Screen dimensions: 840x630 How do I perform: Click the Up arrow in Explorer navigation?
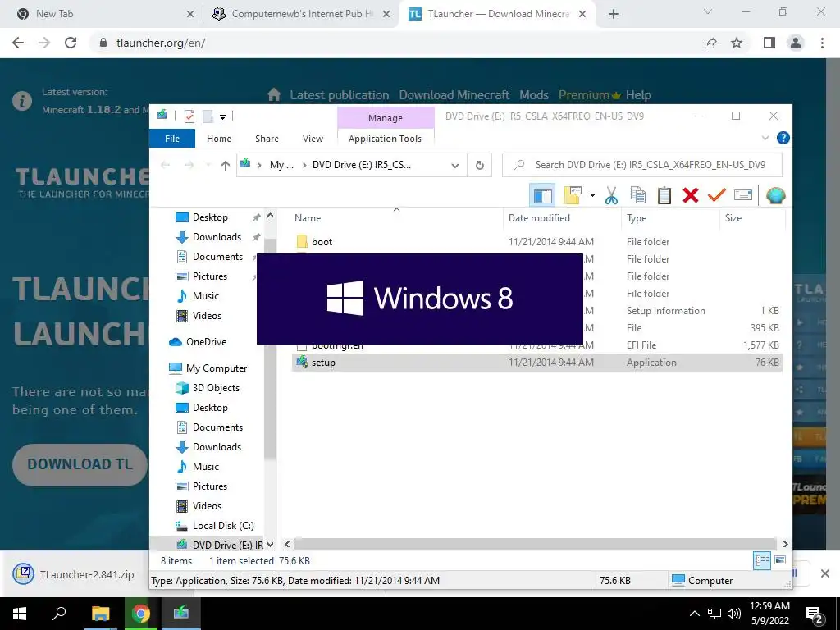[225, 166]
